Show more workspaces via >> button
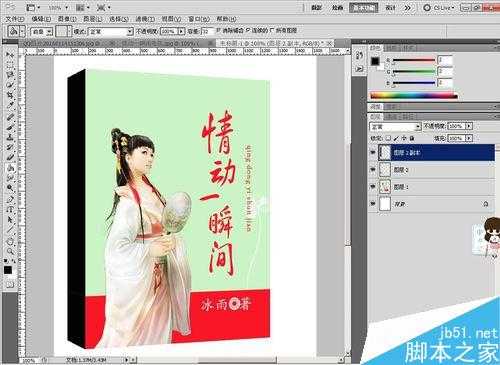Viewport: 500px width, 365px height. pos(408,7)
